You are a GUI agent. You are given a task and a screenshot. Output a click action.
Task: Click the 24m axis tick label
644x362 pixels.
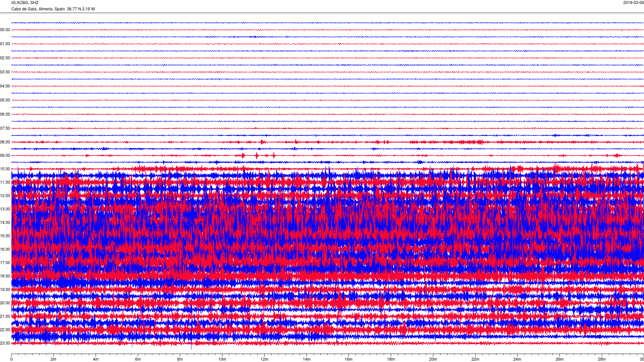click(517, 359)
